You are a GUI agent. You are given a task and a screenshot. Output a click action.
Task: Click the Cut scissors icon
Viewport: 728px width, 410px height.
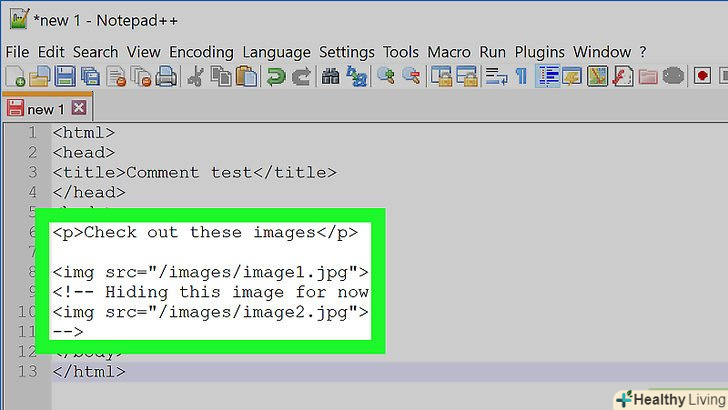click(195, 76)
